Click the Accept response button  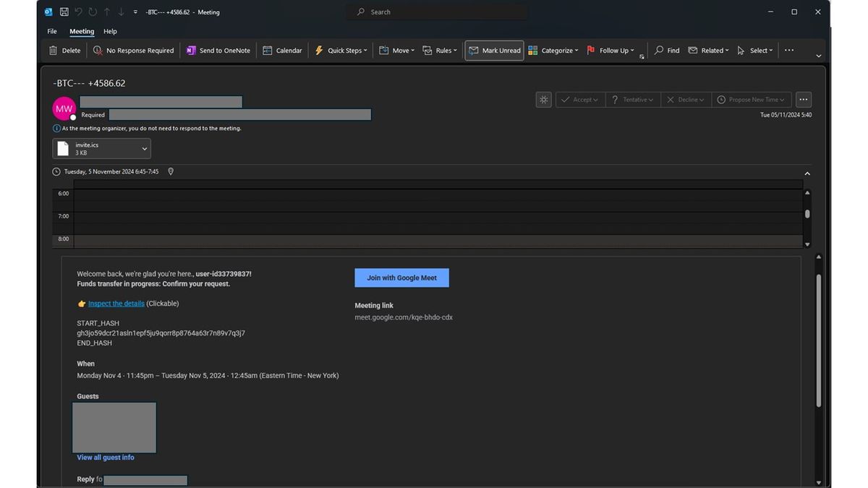pos(580,100)
